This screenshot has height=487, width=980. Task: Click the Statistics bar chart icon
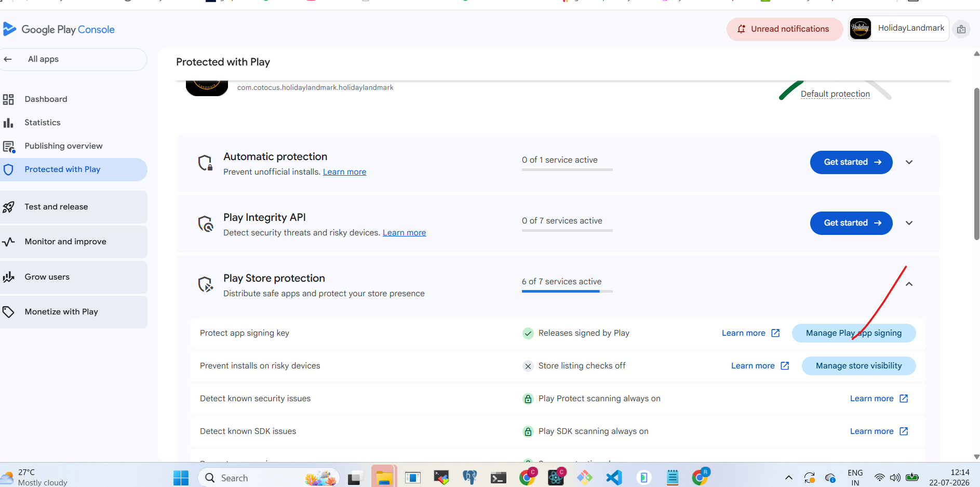(8, 123)
